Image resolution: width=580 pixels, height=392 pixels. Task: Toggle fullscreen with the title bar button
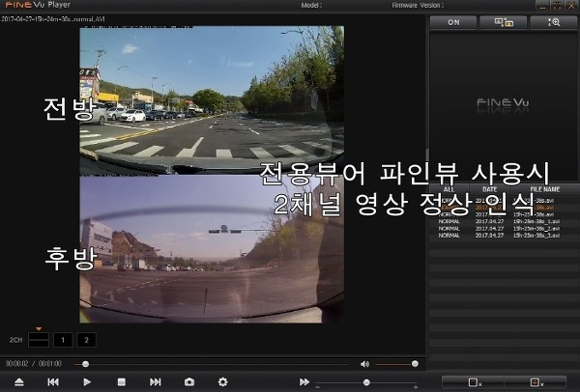click(x=557, y=6)
